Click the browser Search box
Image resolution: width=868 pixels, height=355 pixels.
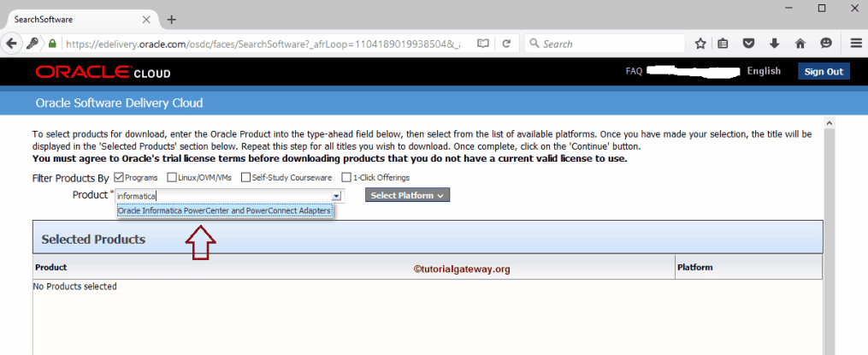pyautogui.click(x=604, y=43)
